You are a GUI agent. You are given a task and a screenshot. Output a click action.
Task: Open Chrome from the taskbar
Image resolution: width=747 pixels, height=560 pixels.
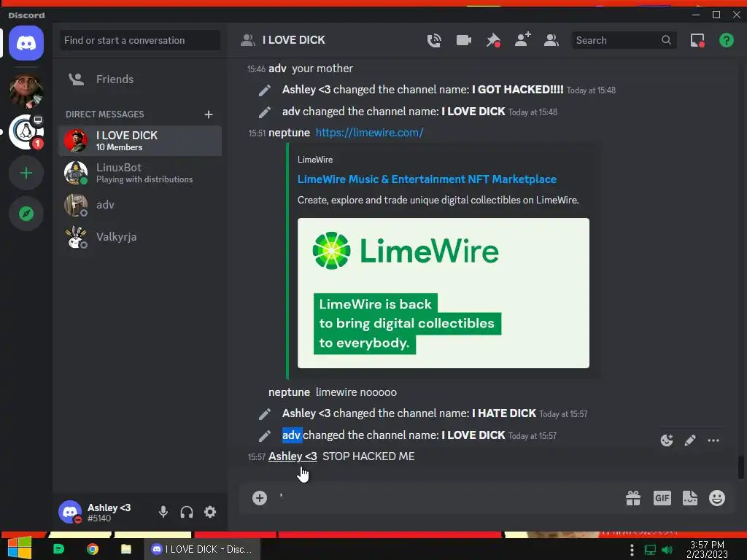[x=93, y=550]
